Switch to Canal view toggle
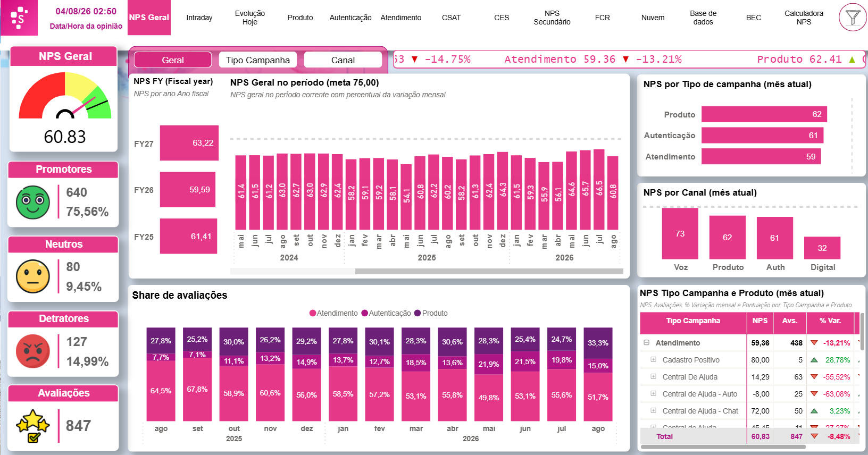Viewport: 868px width, 455px height. click(x=343, y=60)
